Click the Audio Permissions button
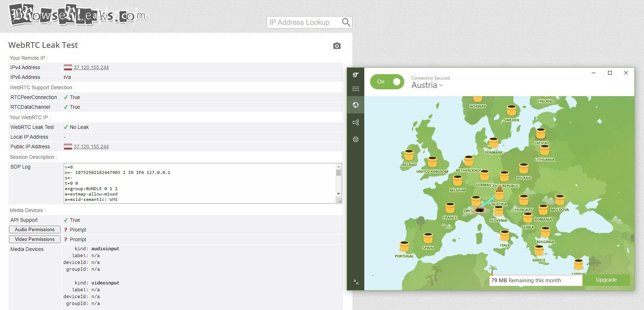644x310 pixels. tap(35, 229)
